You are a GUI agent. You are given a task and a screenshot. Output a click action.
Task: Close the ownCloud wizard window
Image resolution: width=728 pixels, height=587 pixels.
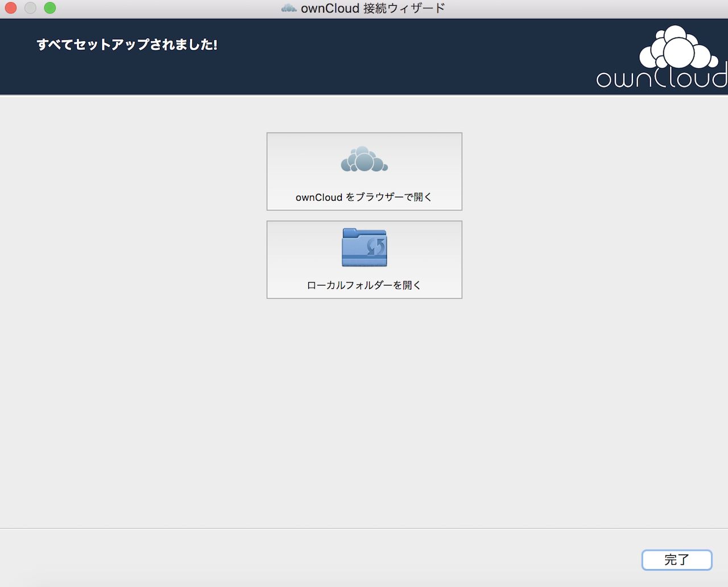coord(11,8)
